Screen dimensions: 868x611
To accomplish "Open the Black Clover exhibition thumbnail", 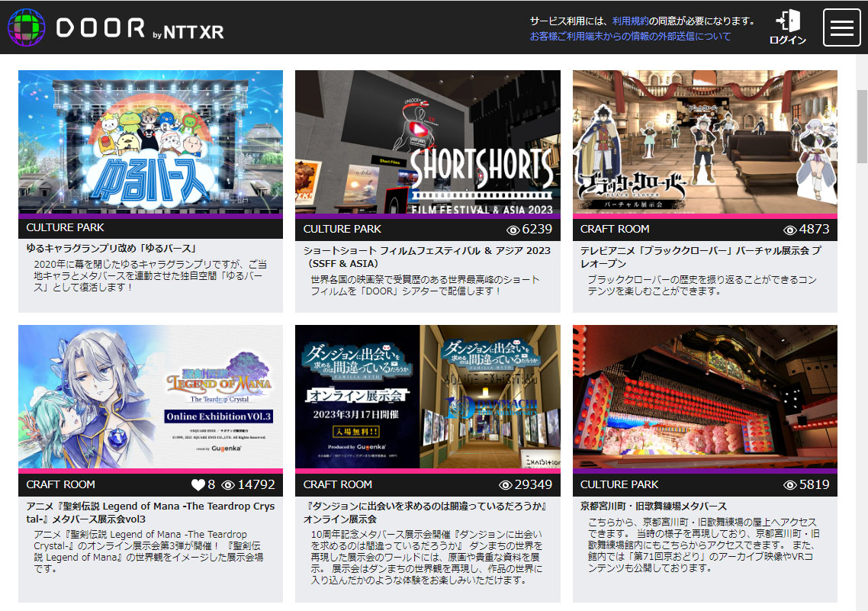I will 705,143.
